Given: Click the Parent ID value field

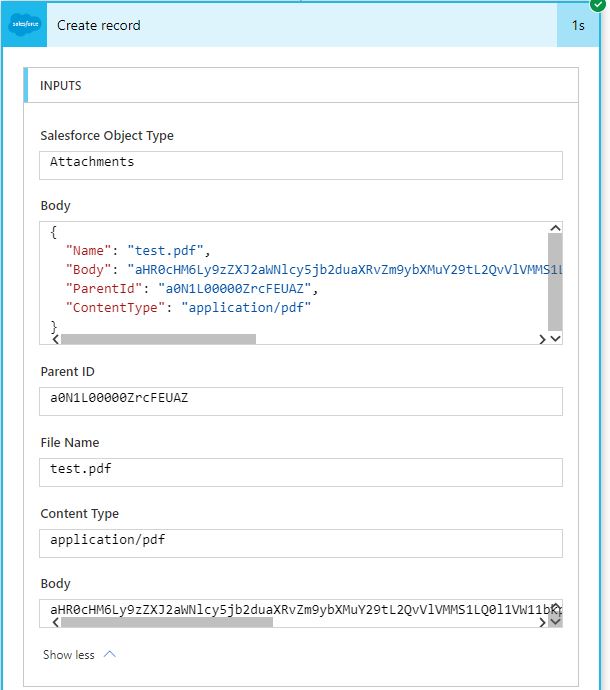Looking at the screenshot, I should (301, 400).
